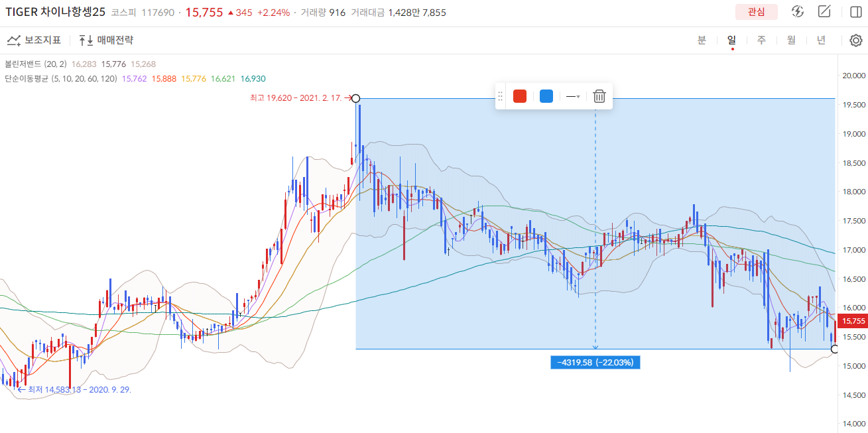Screen dimensions: 868x433
Task: Toggle the side panel layout icon
Action: click(x=855, y=12)
